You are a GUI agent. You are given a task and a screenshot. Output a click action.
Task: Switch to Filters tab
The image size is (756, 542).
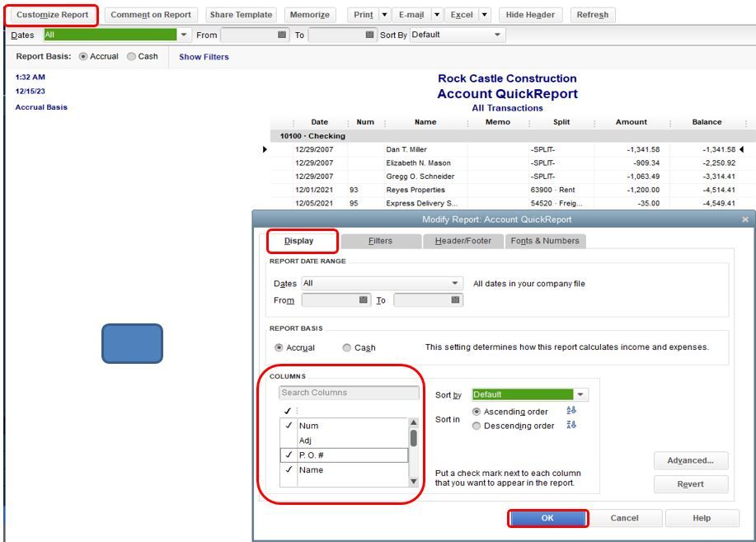380,241
